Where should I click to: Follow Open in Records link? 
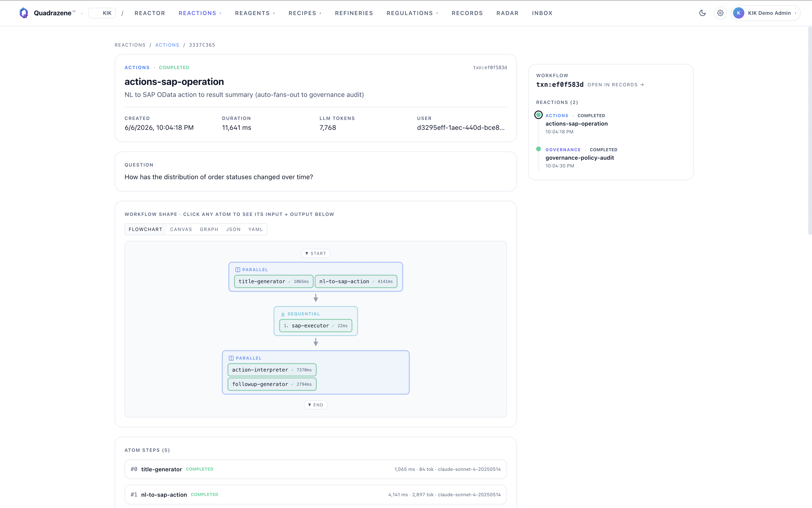tap(615, 84)
